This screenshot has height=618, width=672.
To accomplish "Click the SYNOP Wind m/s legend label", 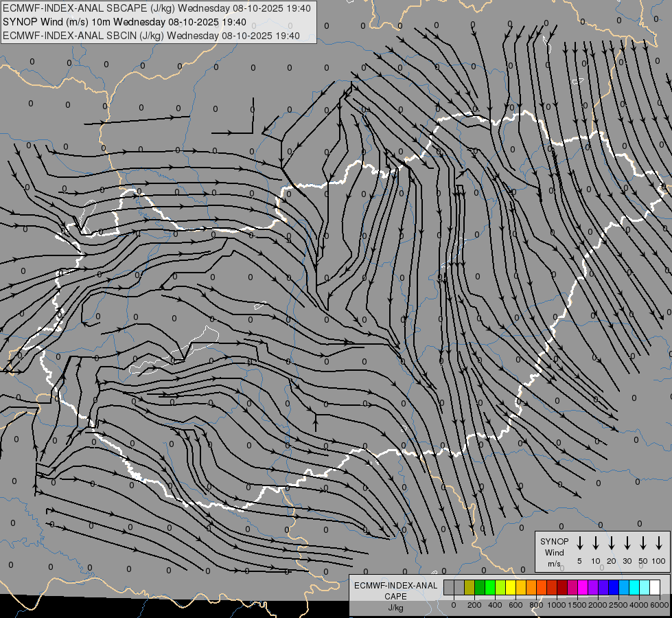I will pyautogui.click(x=554, y=552).
